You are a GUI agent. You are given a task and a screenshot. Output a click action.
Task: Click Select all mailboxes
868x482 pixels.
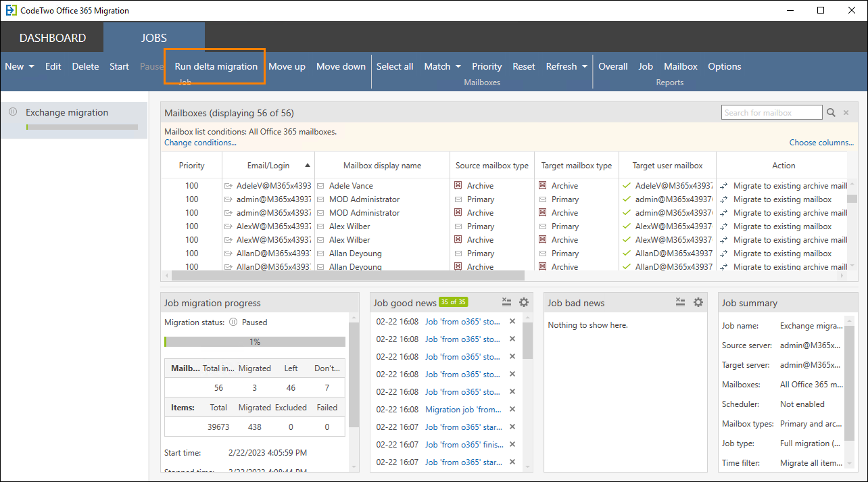[395, 66]
